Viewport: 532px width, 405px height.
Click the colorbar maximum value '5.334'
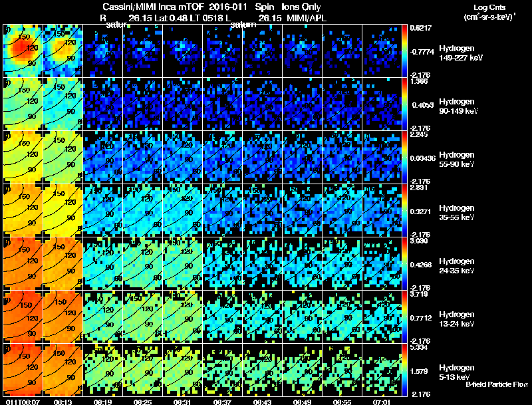pyautogui.click(x=419, y=348)
